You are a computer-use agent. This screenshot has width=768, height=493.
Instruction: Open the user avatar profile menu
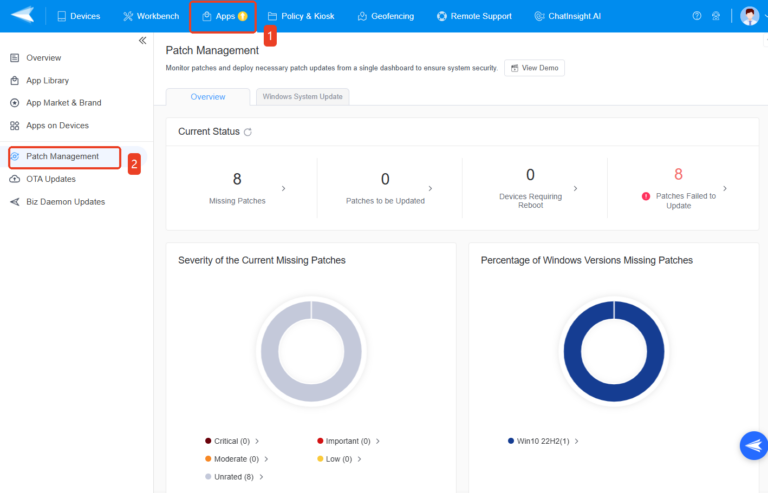pyautogui.click(x=750, y=16)
